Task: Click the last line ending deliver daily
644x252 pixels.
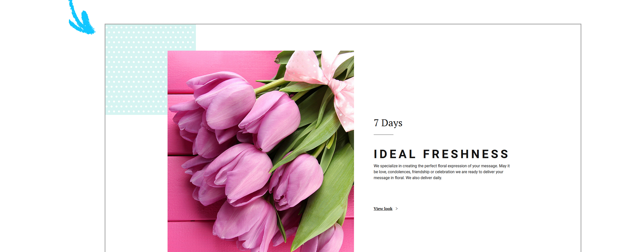Action: pos(408,178)
